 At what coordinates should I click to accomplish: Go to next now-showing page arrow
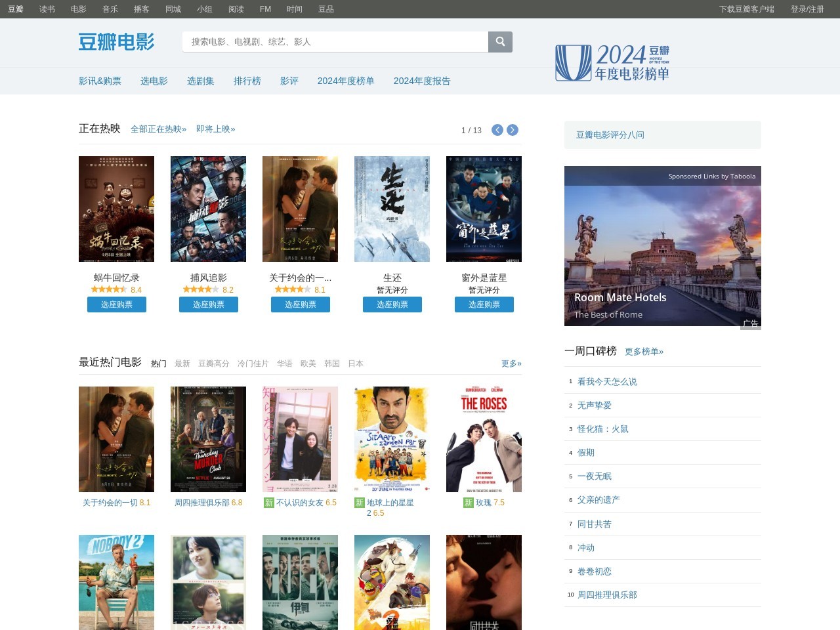[x=513, y=130]
